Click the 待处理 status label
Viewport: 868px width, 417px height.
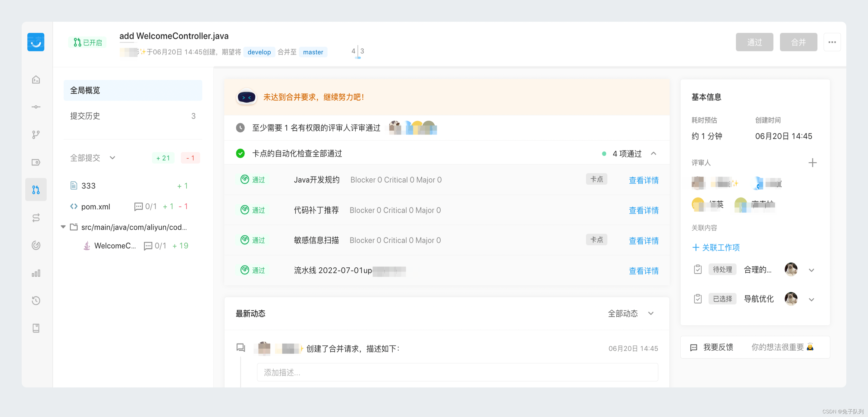722,269
